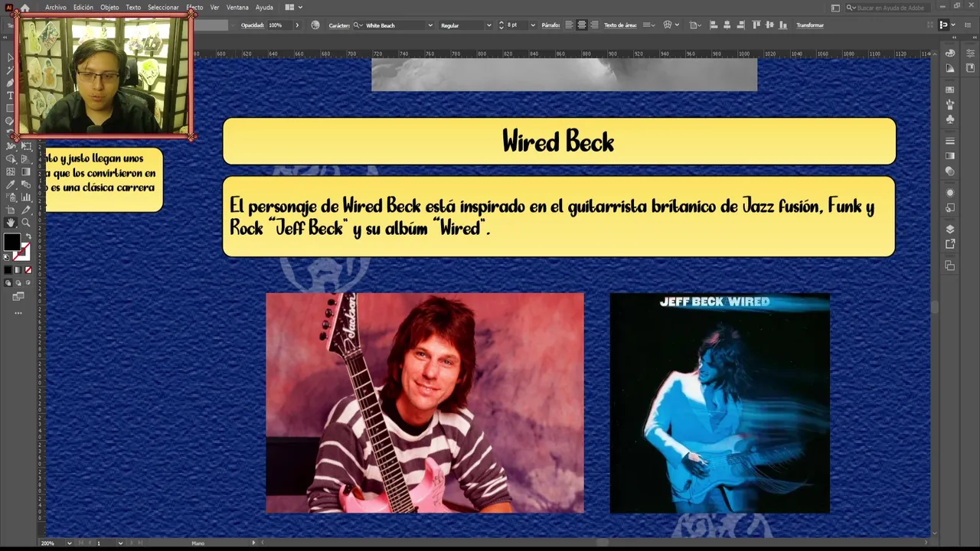The width and height of the screenshot is (980, 551).
Task: Set paint mode to Color
Action: click(8, 269)
